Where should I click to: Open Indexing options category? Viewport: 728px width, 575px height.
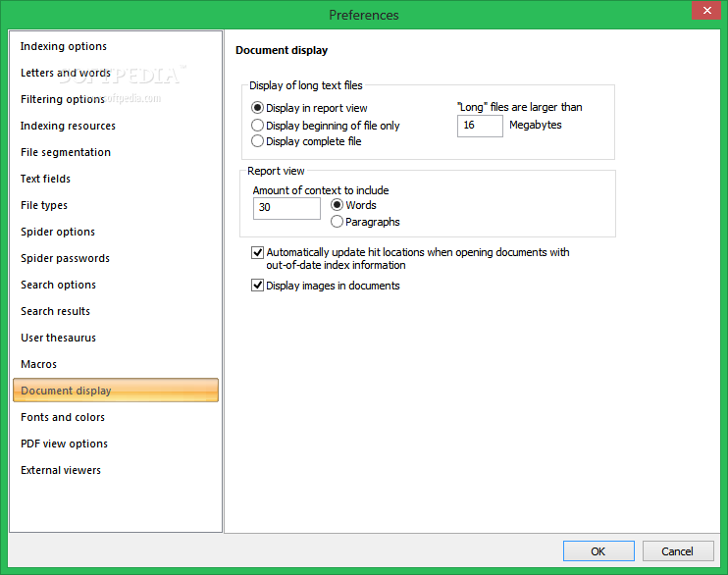tap(116, 46)
